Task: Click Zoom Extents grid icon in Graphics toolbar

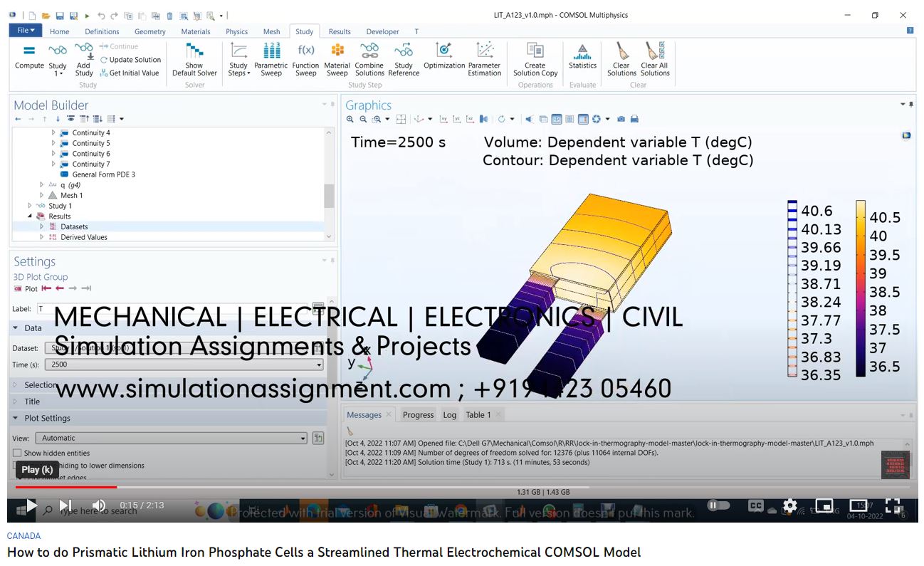Action: (401, 119)
